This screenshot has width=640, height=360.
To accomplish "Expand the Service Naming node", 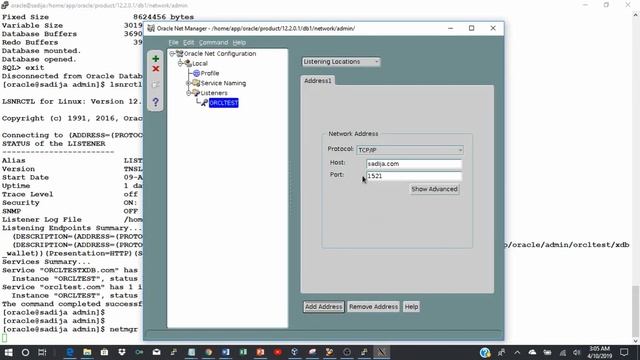I will [x=188, y=83].
